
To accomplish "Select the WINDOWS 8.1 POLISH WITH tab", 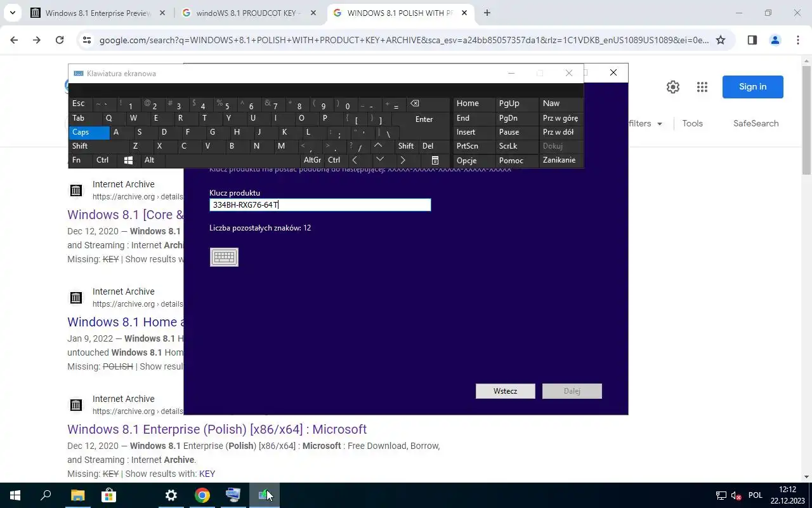I will point(400,13).
